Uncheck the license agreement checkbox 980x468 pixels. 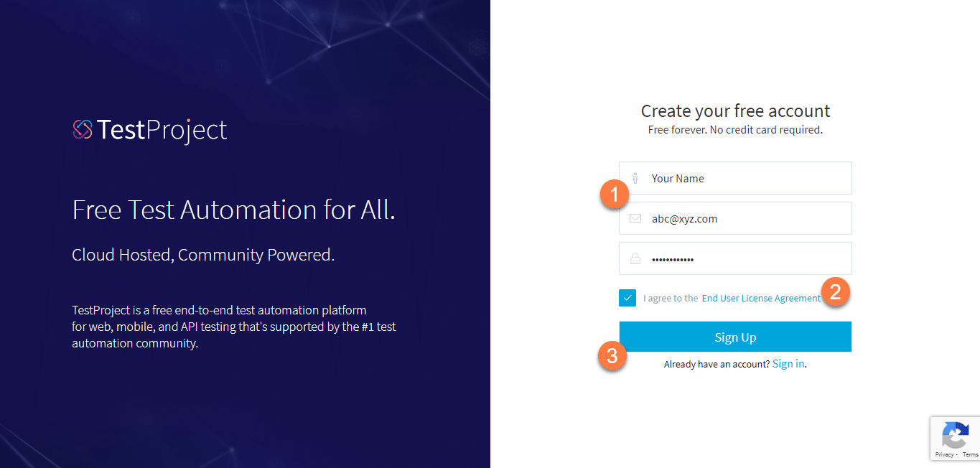click(x=627, y=297)
